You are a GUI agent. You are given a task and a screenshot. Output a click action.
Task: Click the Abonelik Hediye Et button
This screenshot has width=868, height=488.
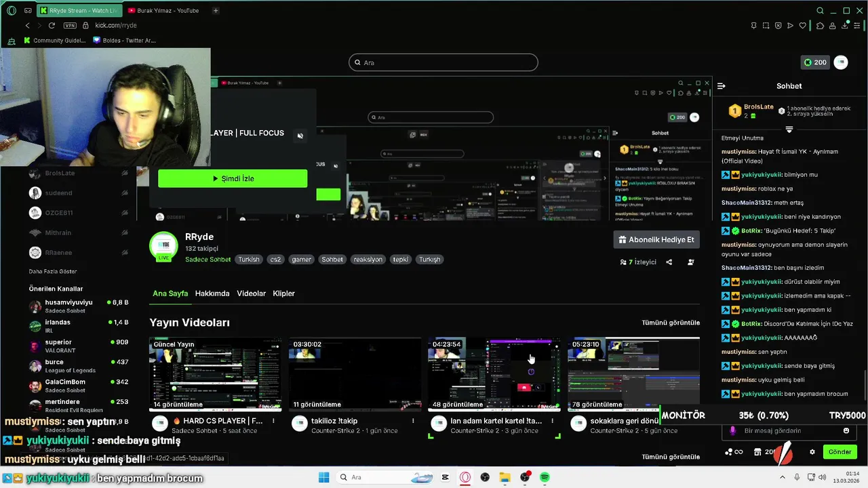click(656, 240)
